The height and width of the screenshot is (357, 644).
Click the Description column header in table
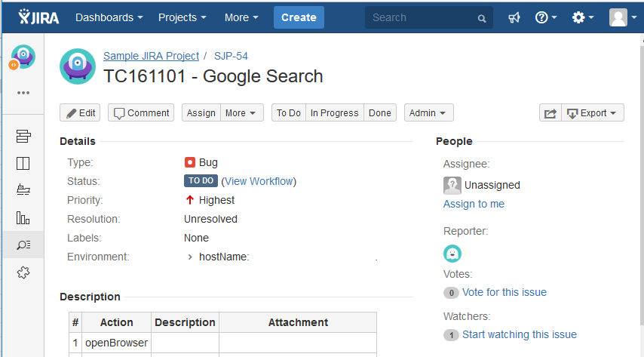tap(185, 322)
